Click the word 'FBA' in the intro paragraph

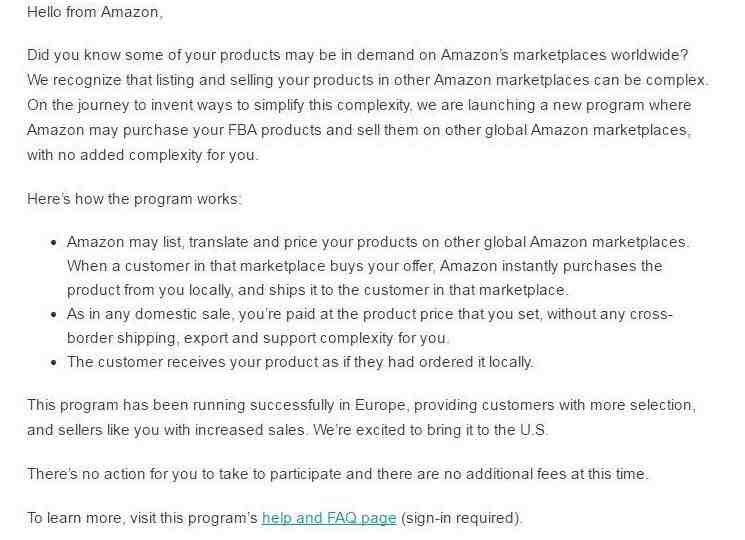[x=242, y=130]
